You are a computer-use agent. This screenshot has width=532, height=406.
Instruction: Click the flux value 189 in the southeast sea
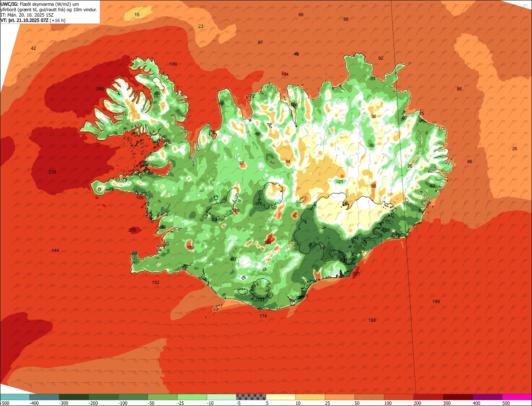click(x=436, y=301)
